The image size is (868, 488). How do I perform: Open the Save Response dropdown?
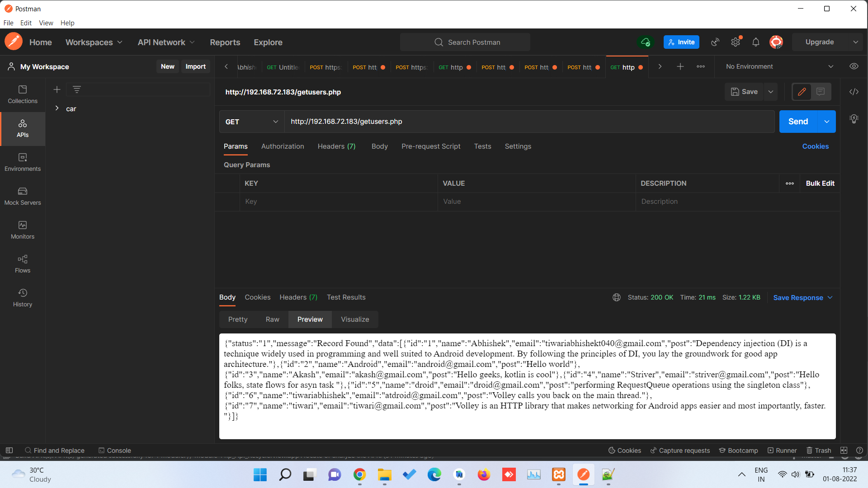(x=803, y=297)
